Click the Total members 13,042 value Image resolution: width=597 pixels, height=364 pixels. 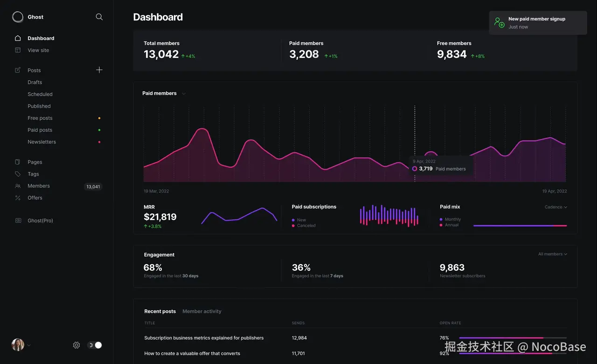click(x=161, y=55)
